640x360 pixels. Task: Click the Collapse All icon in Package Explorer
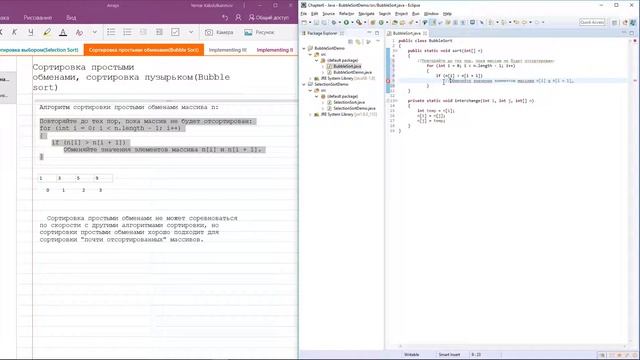coord(350,42)
